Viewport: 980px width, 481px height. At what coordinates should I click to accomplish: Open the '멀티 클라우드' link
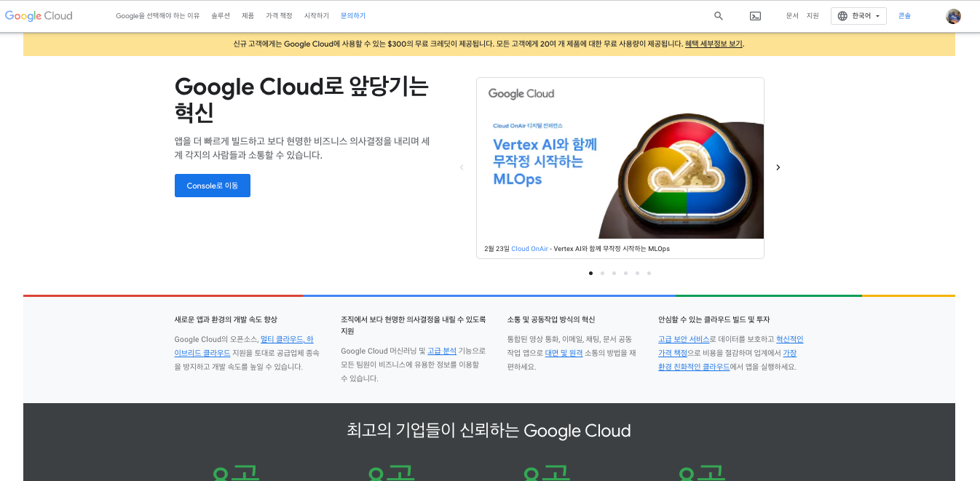(282, 340)
